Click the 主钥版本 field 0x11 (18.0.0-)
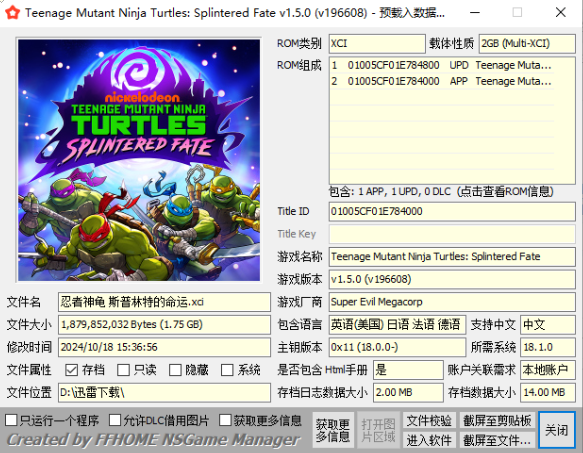Image resolution: width=583 pixels, height=453 pixels. tap(397, 347)
